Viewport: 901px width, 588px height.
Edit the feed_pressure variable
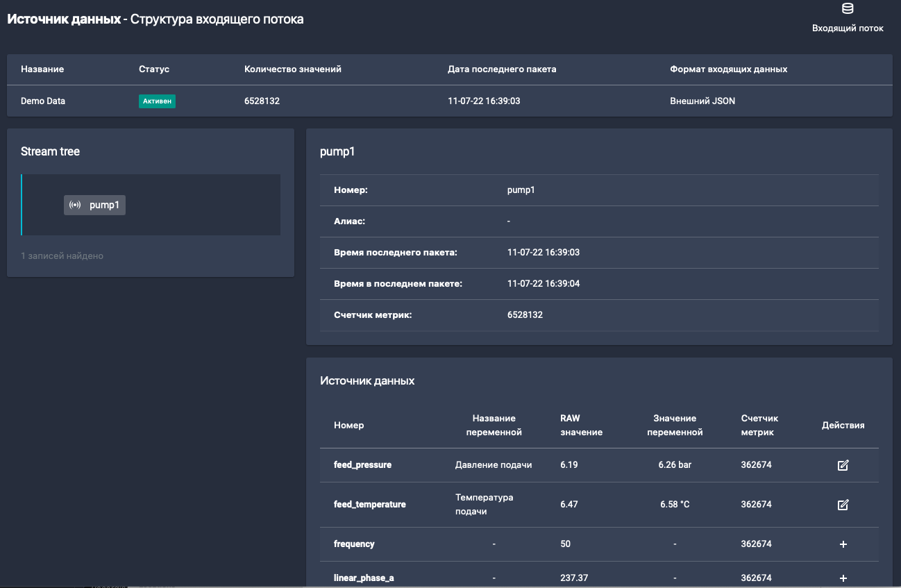coord(843,465)
